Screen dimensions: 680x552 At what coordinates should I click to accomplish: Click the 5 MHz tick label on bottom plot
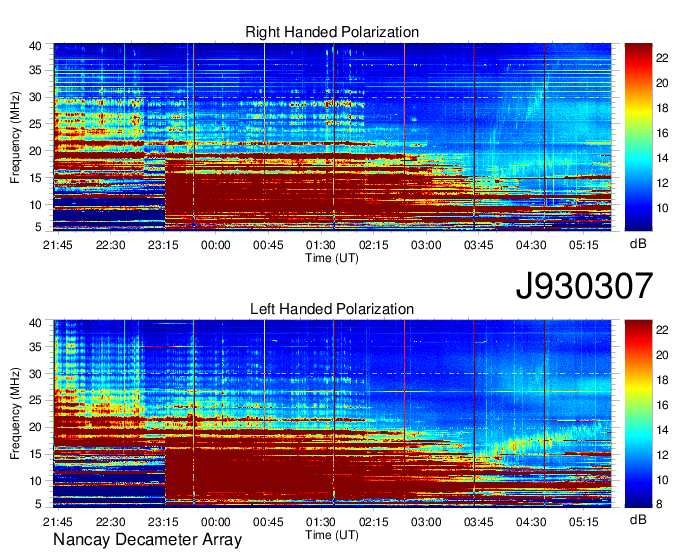coord(38,504)
